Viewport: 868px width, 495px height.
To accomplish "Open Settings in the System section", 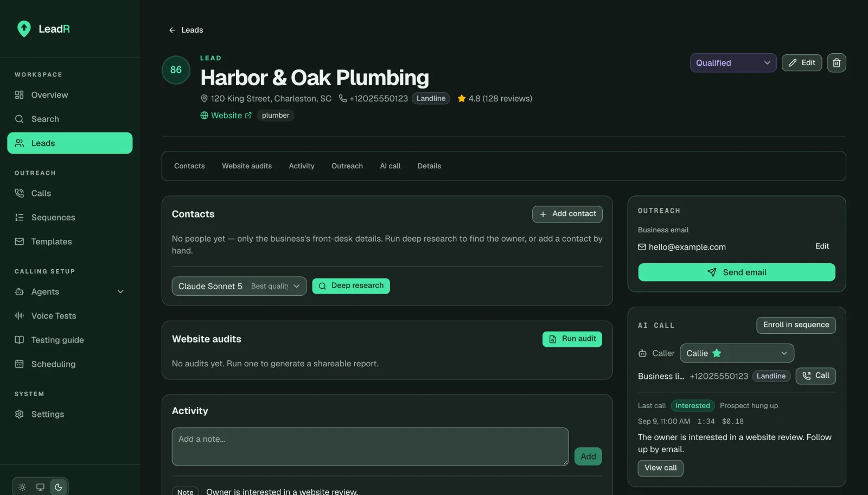I will [x=69, y=414].
